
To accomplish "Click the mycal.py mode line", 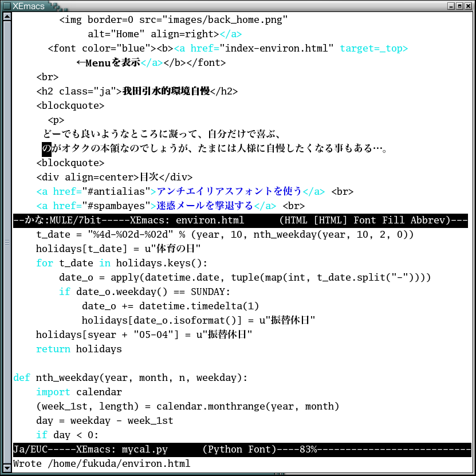I will 242,450.
